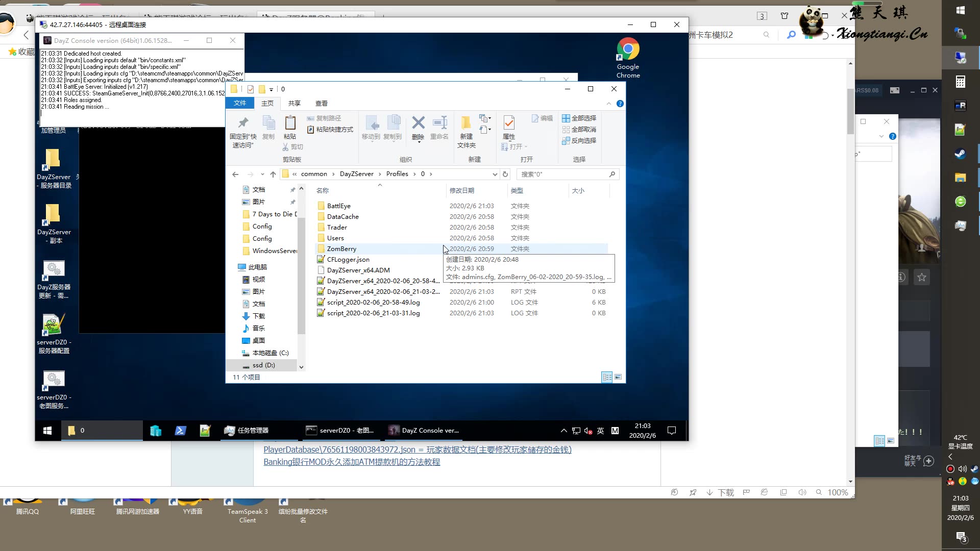Click Select All (全部选择) in ribbon

point(579,118)
